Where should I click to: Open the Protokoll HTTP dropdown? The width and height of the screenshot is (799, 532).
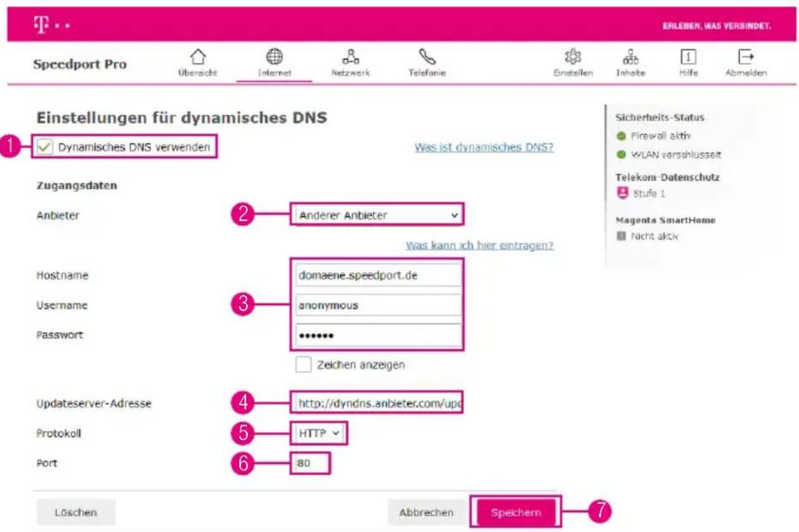coord(320,433)
